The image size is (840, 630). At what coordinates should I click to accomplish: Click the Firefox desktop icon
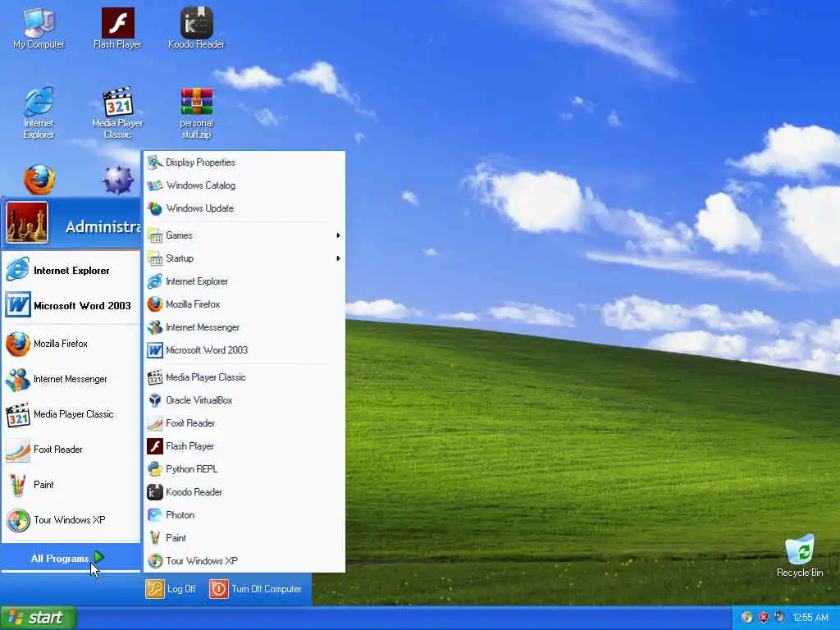tap(39, 180)
